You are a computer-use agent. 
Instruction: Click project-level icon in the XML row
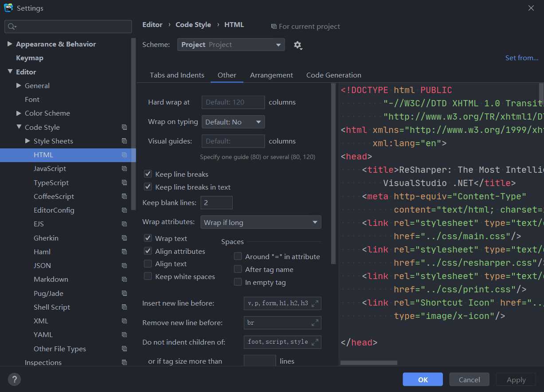124,321
